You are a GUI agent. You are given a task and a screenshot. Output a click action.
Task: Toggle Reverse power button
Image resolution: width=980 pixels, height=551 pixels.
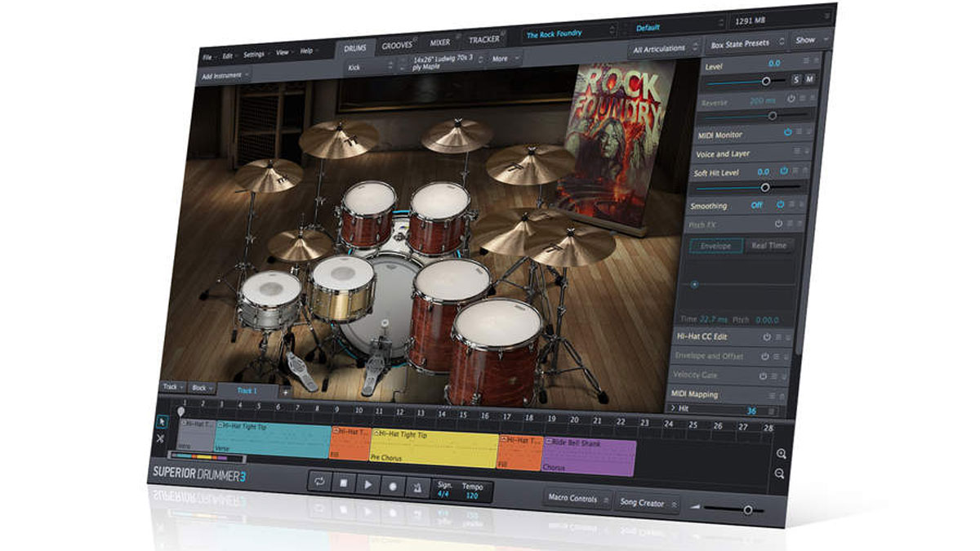click(791, 99)
